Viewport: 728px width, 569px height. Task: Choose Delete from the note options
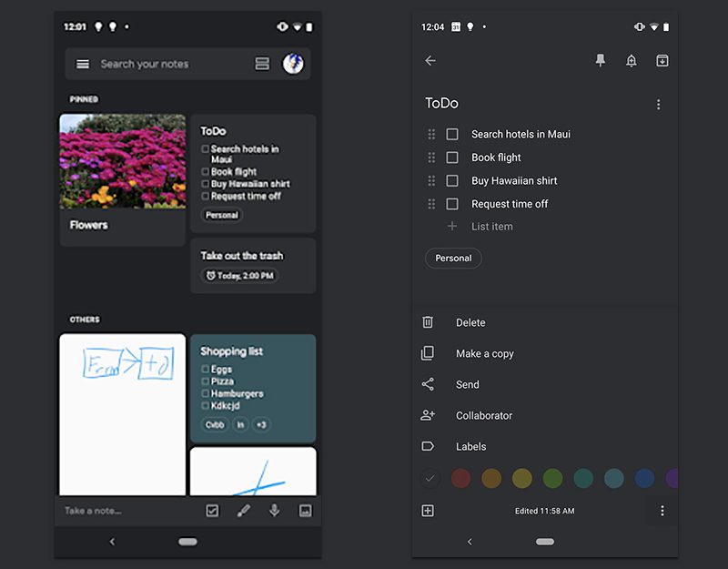[470, 322]
